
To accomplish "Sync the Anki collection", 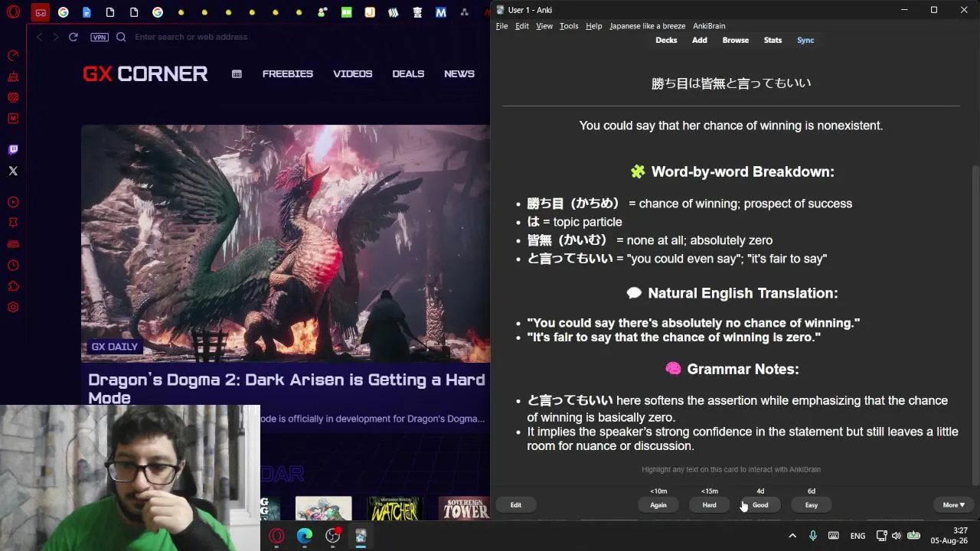I will pos(805,41).
